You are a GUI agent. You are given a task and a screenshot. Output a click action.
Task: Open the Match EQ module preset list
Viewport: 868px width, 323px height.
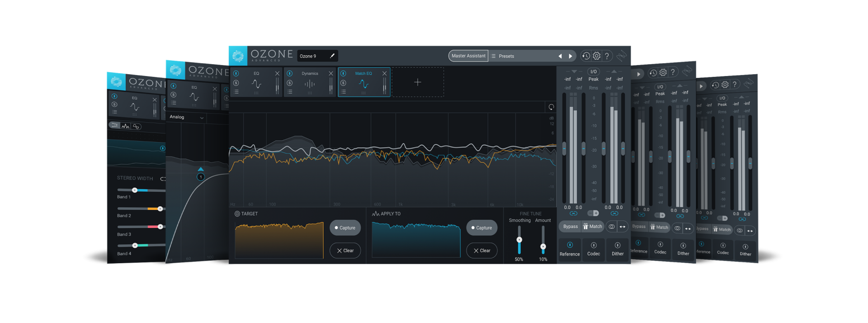pyautogui.click(x=344, y=92)
